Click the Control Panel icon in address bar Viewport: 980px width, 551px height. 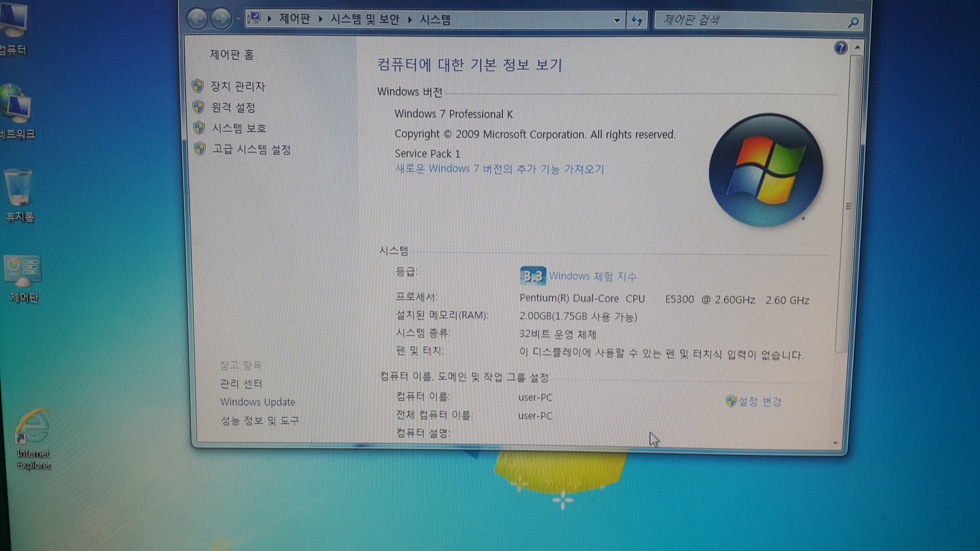tap(254, 19)
